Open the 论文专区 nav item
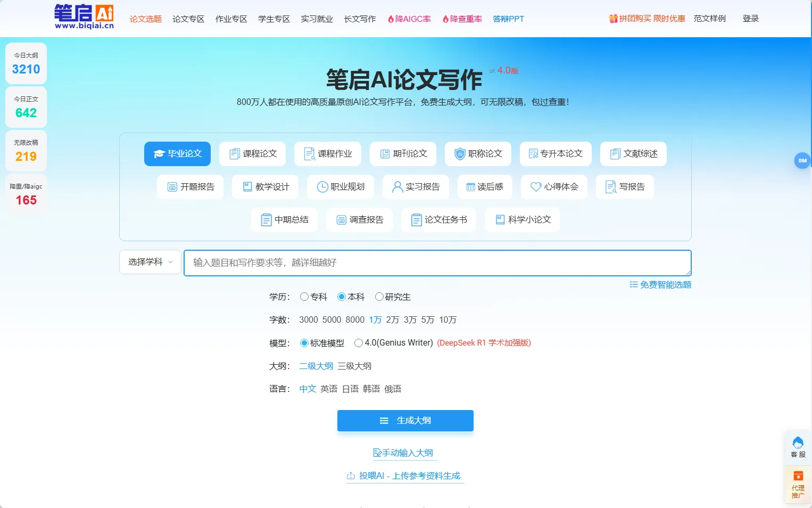The image size is (812, 508). 188,19
